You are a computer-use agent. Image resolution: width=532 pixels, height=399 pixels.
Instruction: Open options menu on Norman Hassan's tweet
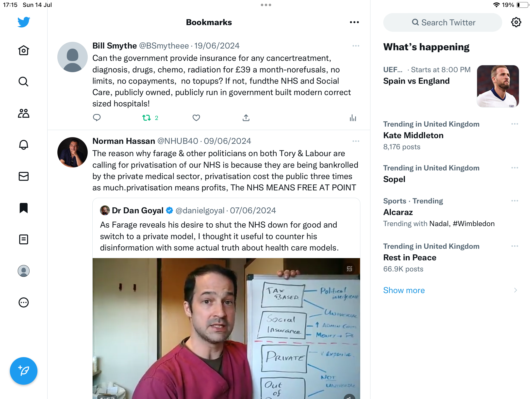click(x=356, y=141)
